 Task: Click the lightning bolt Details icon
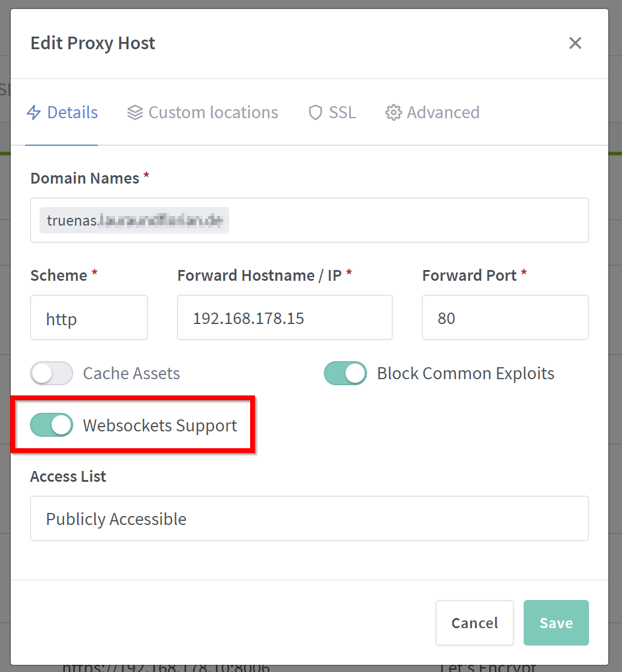point(34,113)
